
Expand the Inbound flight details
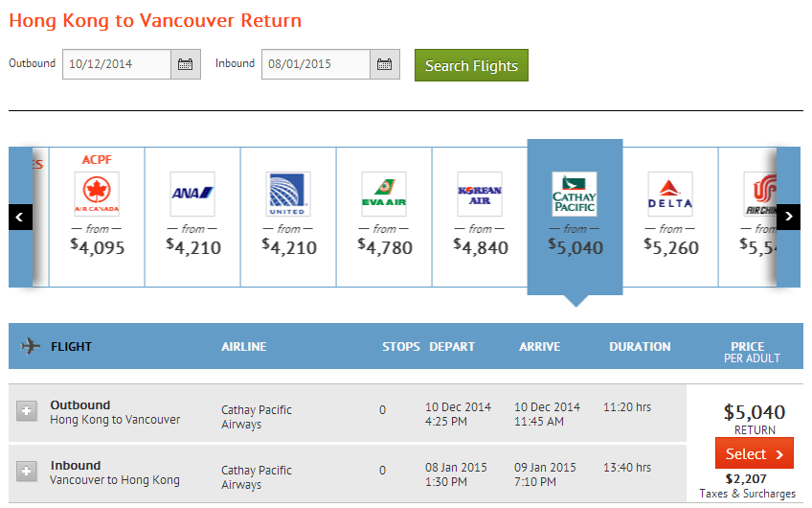click(27, 472)
